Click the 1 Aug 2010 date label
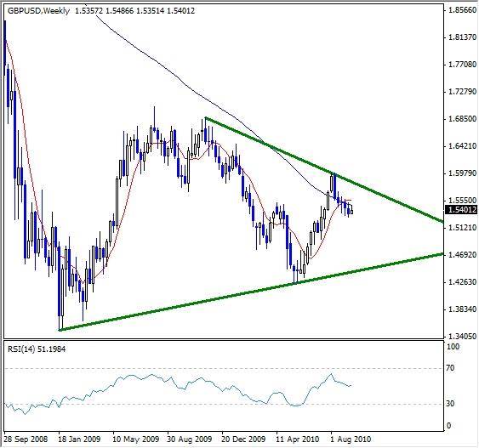Viewport: 479px width, 448px height. [x=351, y=439]
